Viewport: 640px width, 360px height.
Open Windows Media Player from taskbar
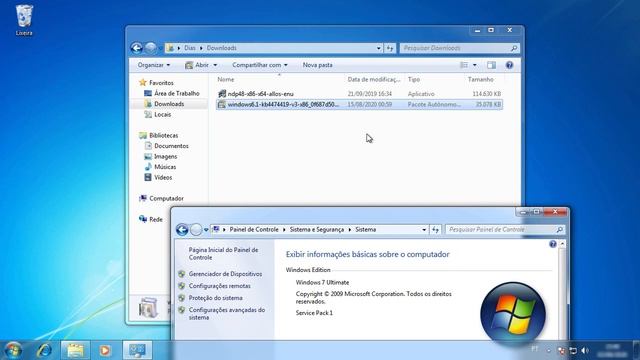105,350
